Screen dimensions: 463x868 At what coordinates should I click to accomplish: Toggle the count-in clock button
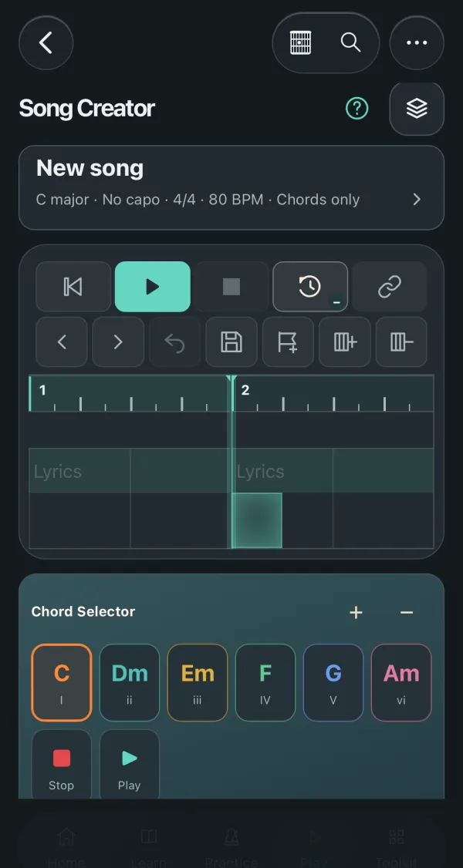point(310,287)
